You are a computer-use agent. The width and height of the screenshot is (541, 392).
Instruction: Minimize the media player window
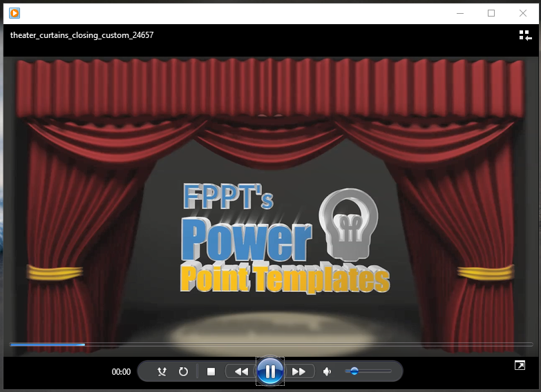tap(460, 12)
